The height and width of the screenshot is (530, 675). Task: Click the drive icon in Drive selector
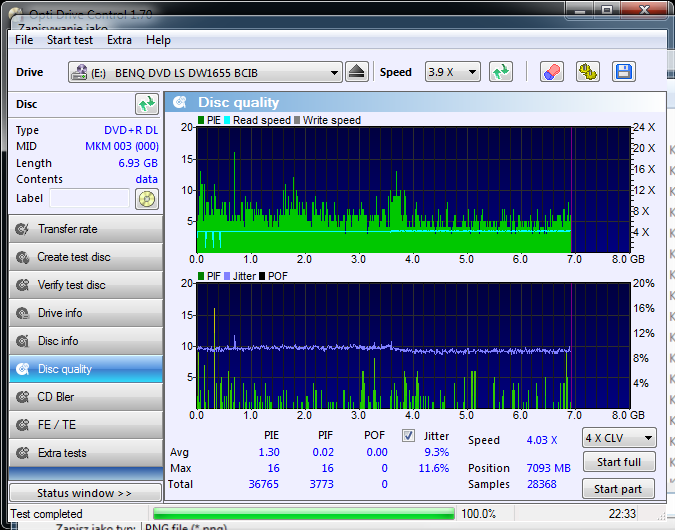pos(79,72)
